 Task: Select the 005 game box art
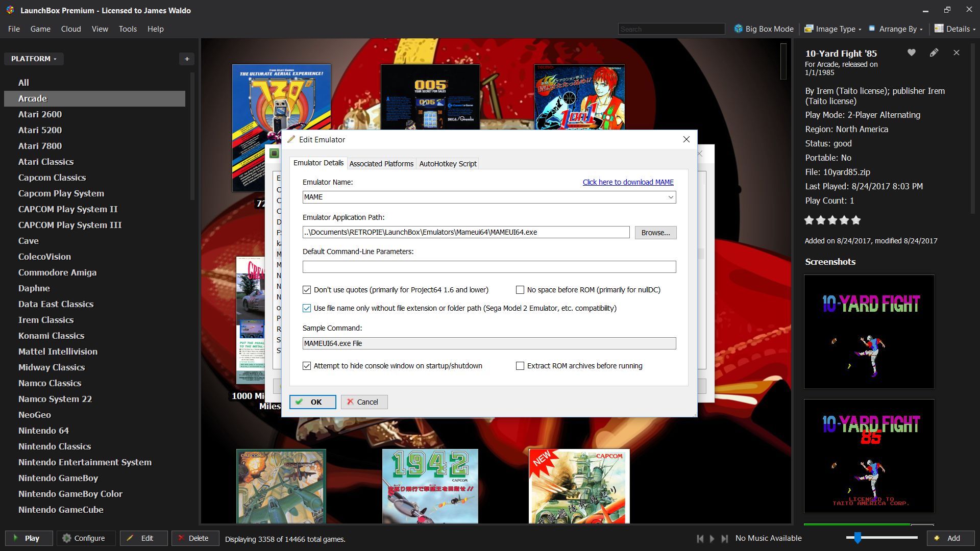430,97
